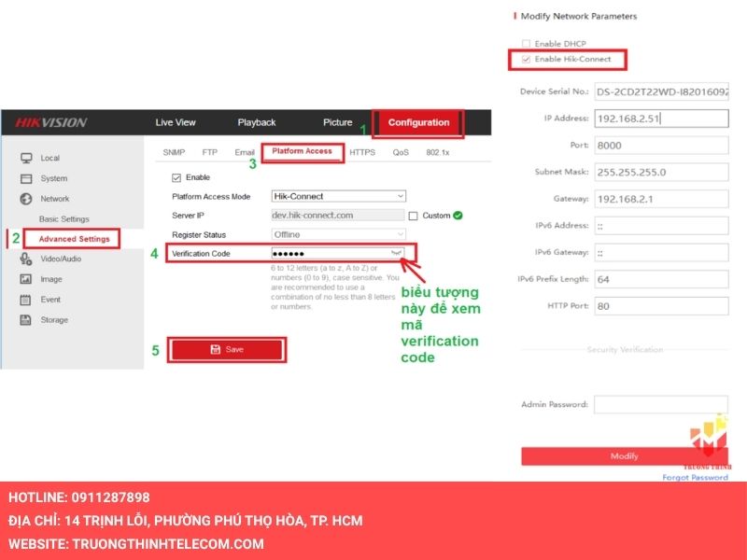Select the 802.1x tab
This screenshot has height=560, width=747.
pos(437,152)
